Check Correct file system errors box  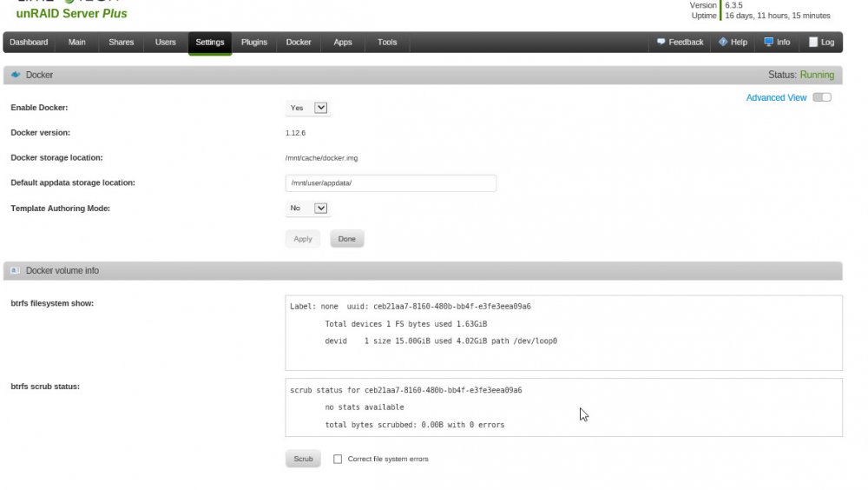[x=338, y=459]
